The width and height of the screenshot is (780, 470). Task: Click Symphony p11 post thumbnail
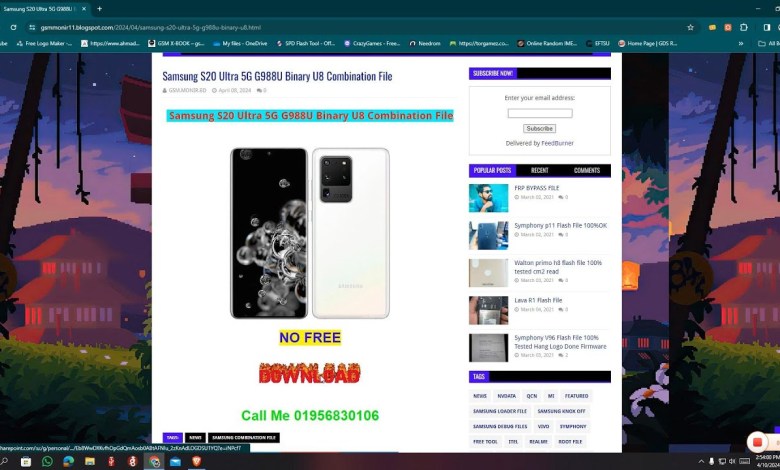click(x=488, y=235)
